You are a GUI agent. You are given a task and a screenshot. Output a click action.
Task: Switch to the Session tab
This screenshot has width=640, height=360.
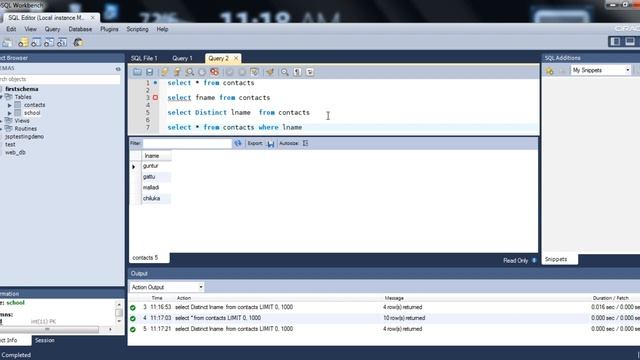44,340
